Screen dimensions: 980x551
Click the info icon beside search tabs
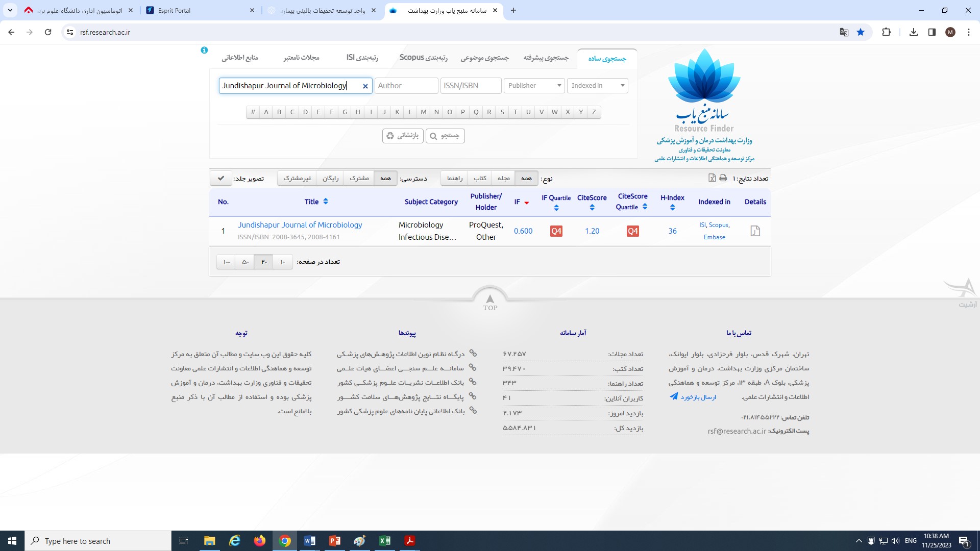pos(204,50)
